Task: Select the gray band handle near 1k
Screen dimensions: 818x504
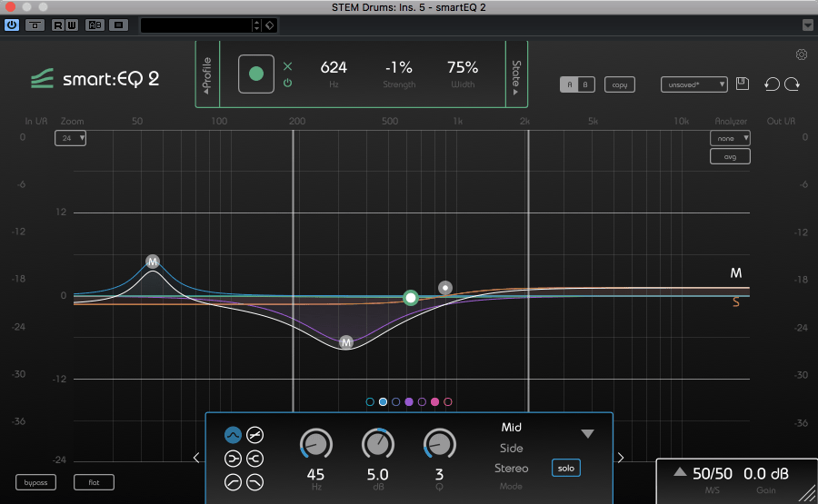Action: [x=445, y=288]
